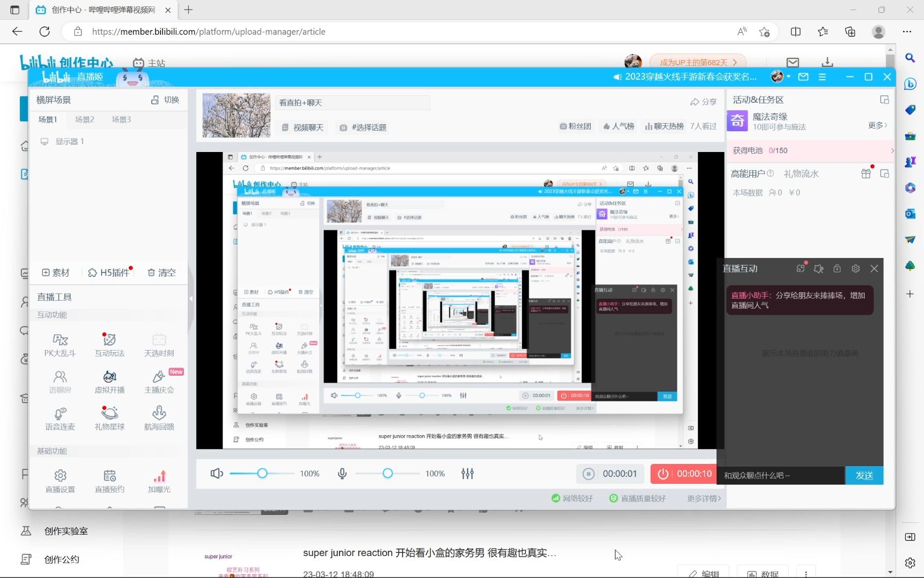Click the first icon in 直播互动 header
Screen dimensions: 924x578
click(x=800, y=269)
